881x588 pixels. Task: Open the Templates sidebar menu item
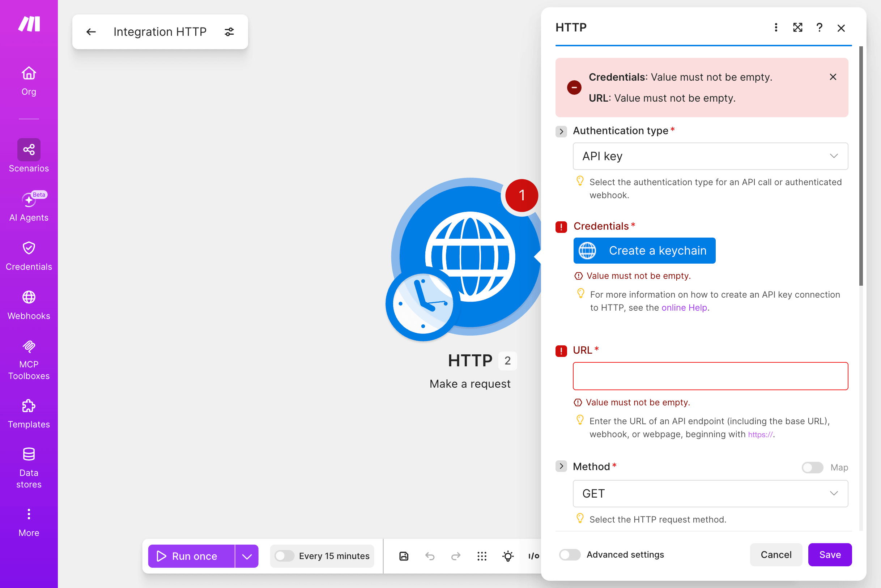click(29, 414)
